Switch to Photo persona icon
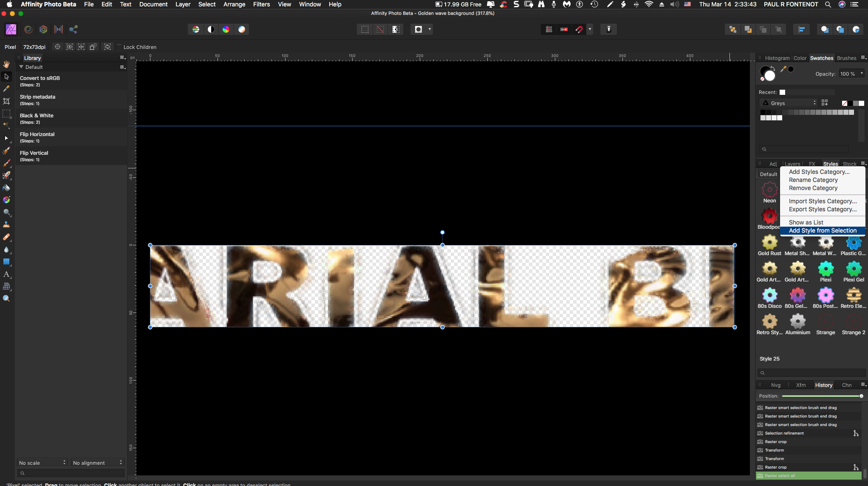The height and width of the screenshot is (486, 868). (11, 29)
